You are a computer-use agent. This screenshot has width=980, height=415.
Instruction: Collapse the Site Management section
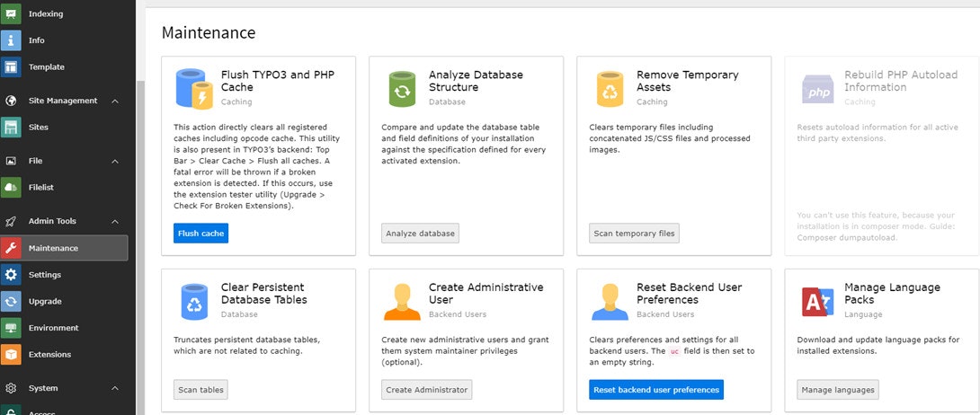[115, 101]
